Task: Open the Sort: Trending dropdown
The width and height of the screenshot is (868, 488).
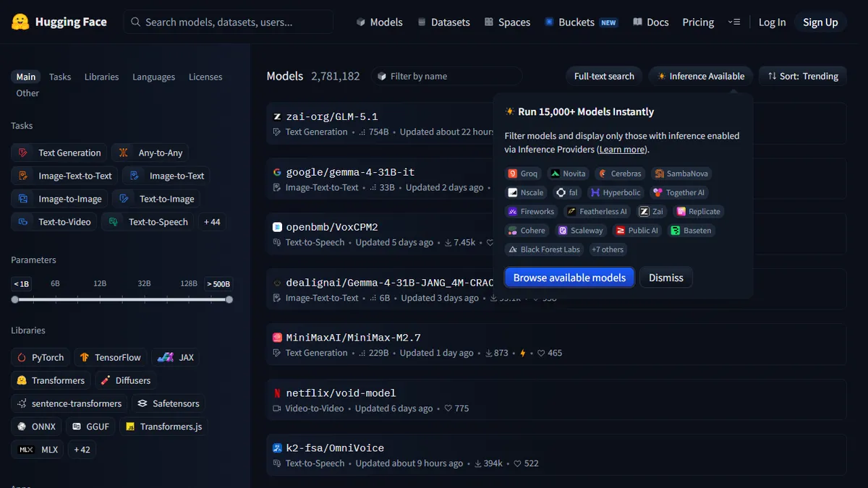Action: pos(802,75)
